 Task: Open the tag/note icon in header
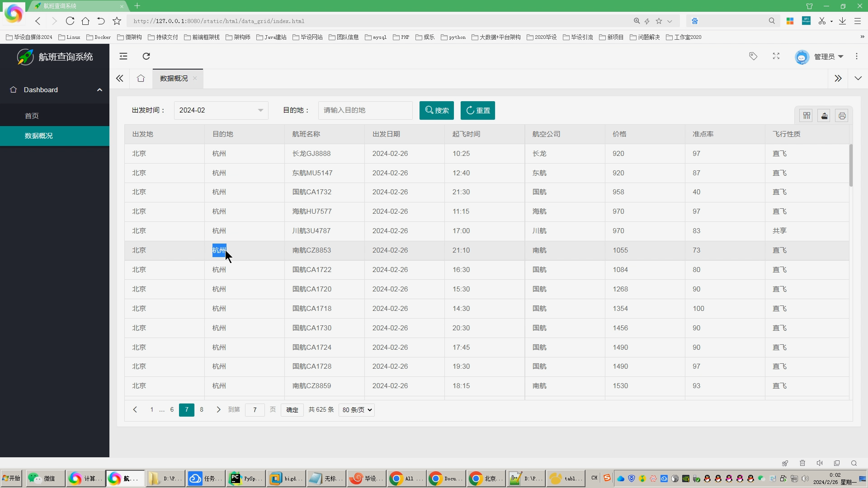click(753, 56)
